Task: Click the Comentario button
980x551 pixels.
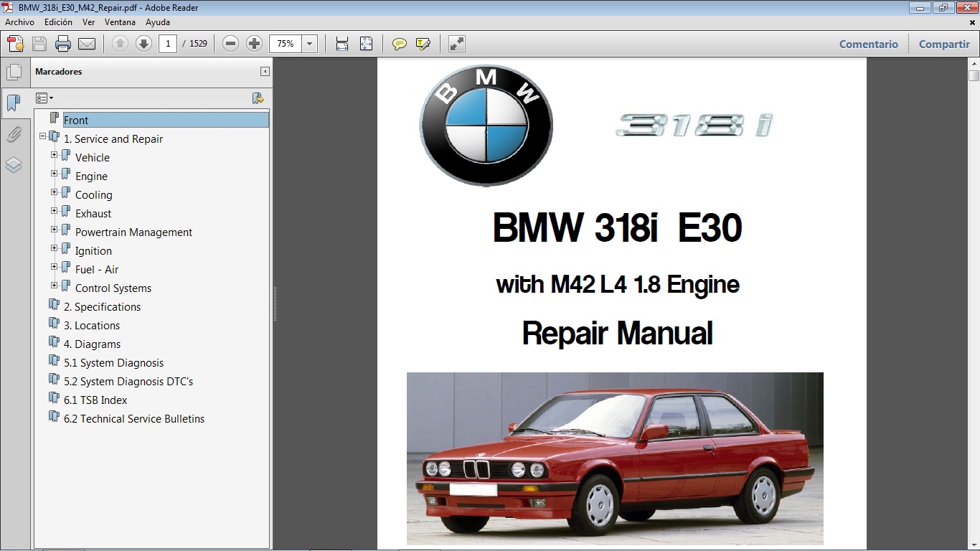Action: pos(868,44)
